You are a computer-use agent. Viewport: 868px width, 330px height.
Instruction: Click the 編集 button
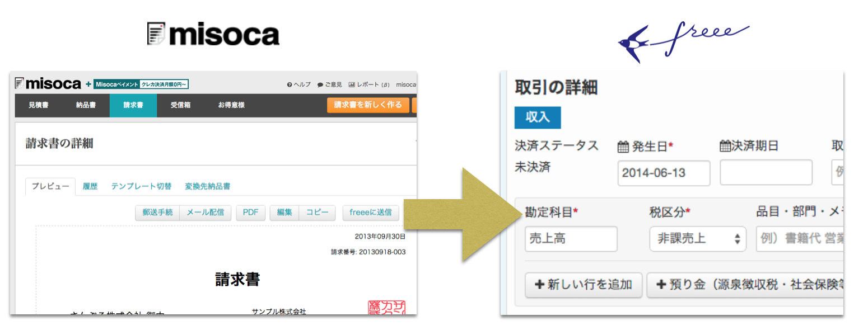pos(284,213)
